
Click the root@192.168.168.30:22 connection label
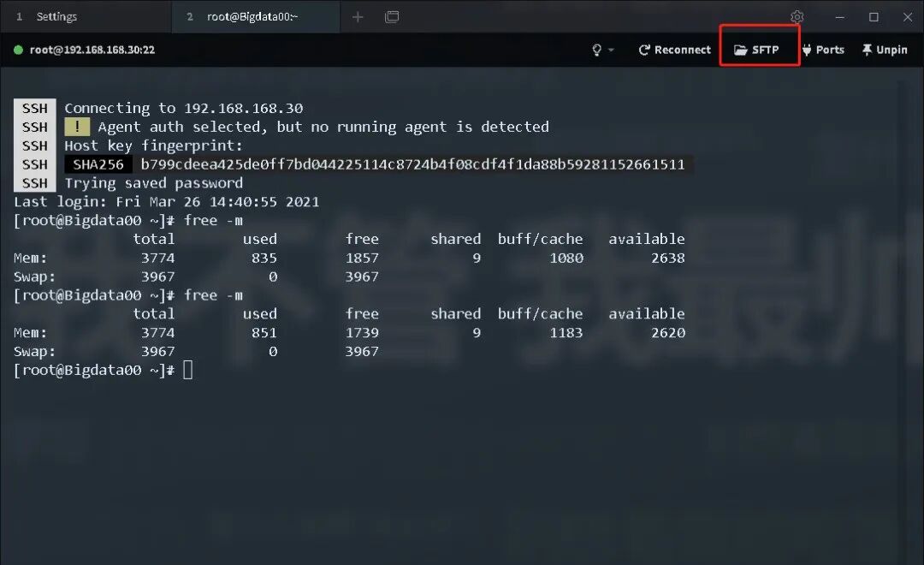click(x=92, y=51)
